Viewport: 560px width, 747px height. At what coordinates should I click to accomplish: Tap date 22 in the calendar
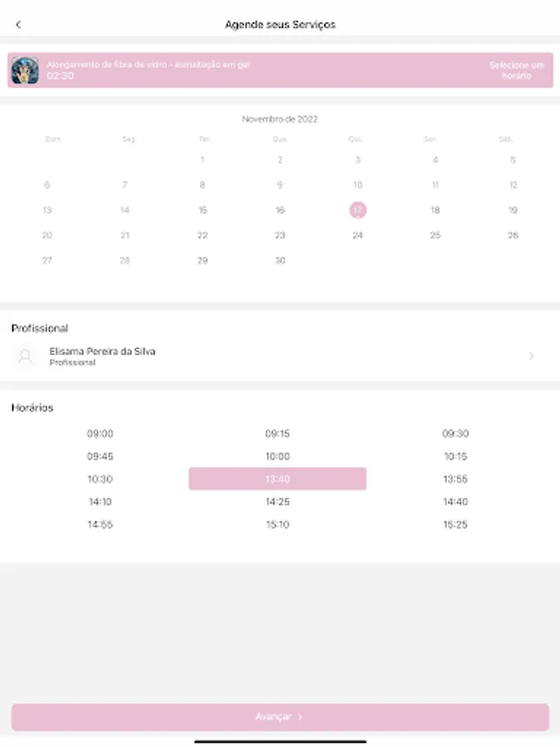202,235
